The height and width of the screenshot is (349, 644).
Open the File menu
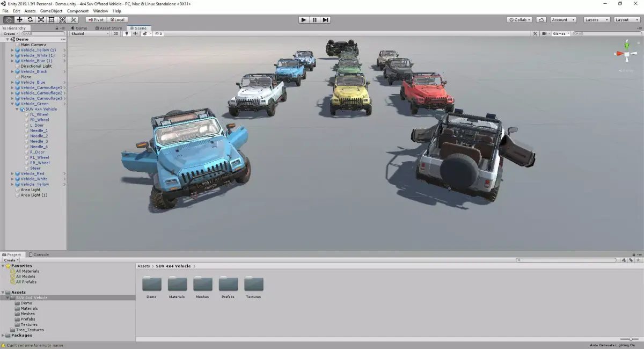[5, 11]
